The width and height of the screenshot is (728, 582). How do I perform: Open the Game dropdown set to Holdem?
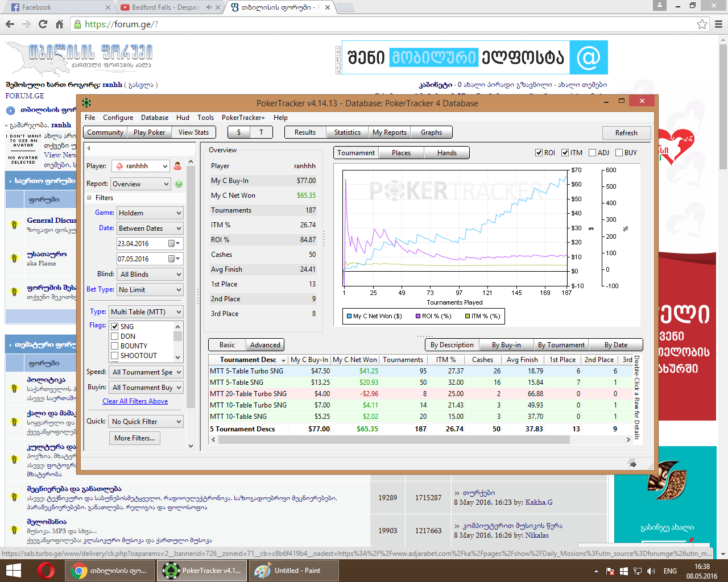coord(150,213)
